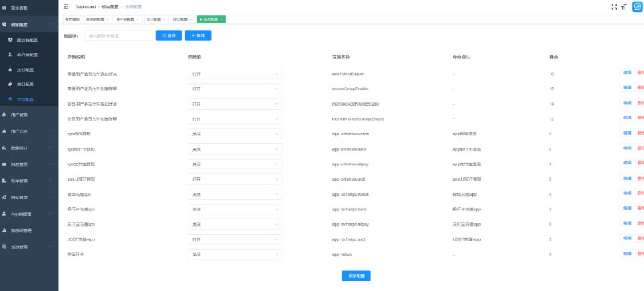This screenshot has width=644, height=291.
Task: Click the search button with magnifier icon
Action: coord(169,35)
